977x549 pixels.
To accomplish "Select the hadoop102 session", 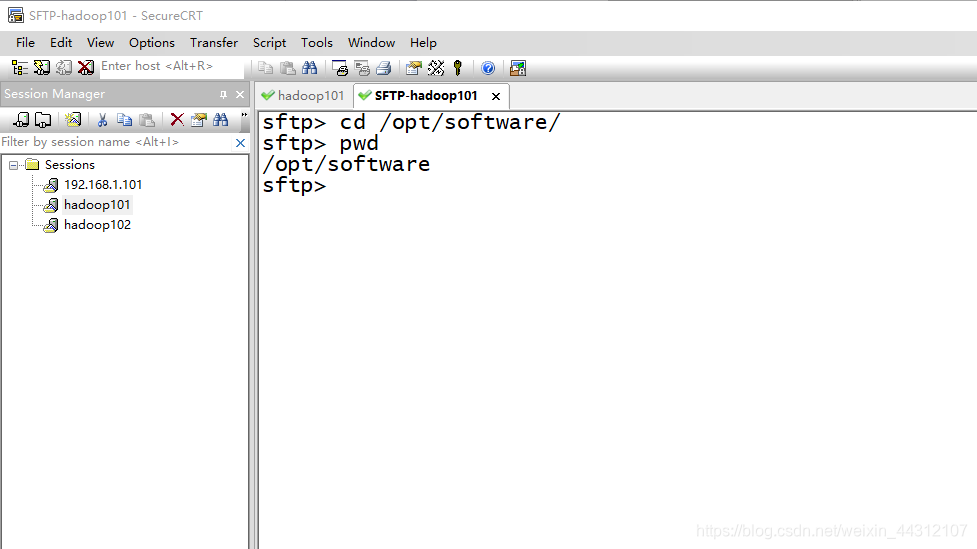I will coord(97,224).
